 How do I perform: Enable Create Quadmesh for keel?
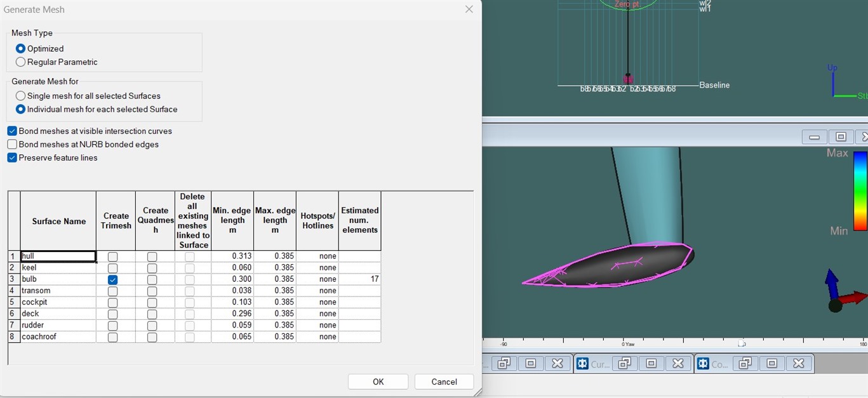pyautogui.click(x=152, y=268)
